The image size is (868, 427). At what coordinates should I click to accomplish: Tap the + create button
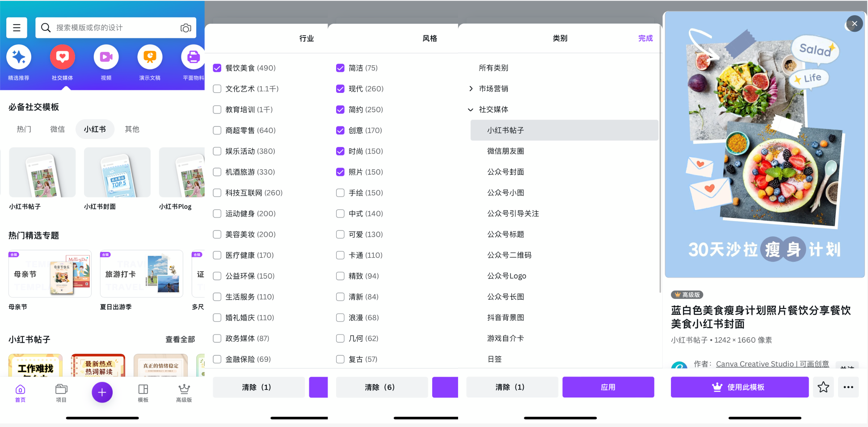click(x=102, y=392)
